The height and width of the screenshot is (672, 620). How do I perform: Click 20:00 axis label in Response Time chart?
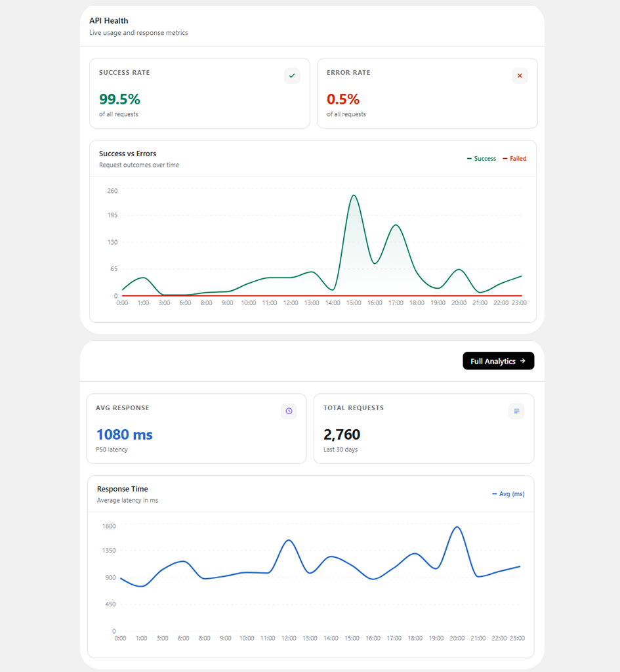point(457,638)
